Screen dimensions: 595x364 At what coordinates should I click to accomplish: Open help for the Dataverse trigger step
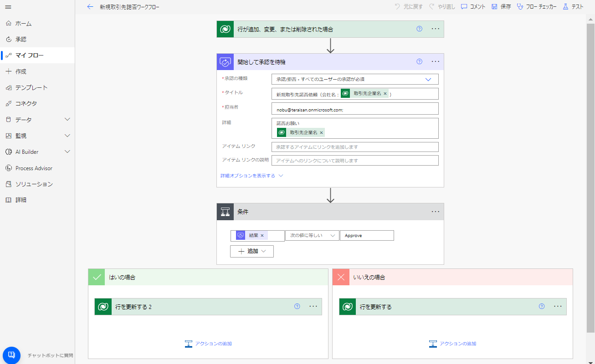click(x=419, y=29)
